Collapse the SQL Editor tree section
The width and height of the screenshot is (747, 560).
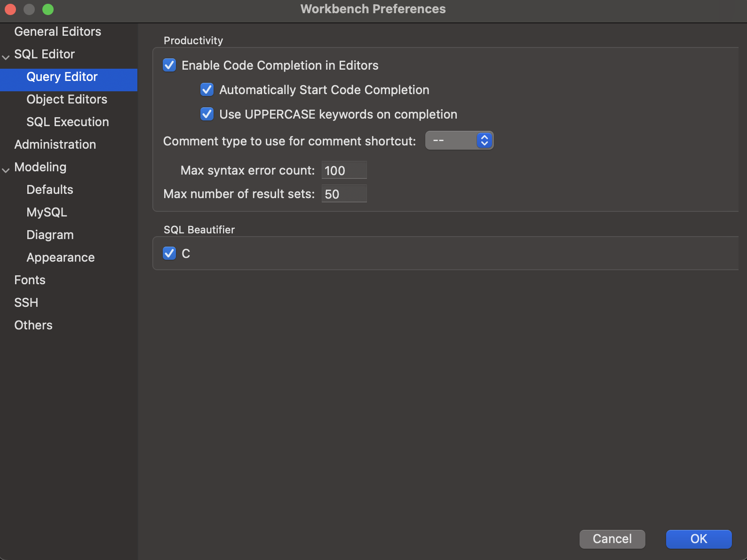point(6,57)
